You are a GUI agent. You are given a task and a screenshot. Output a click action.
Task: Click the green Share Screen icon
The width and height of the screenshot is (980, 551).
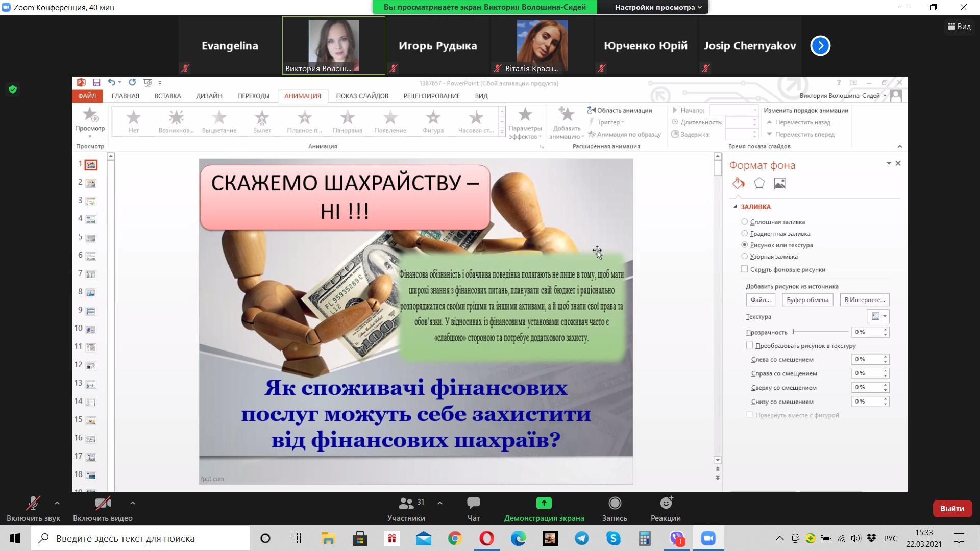pos(544,504)
